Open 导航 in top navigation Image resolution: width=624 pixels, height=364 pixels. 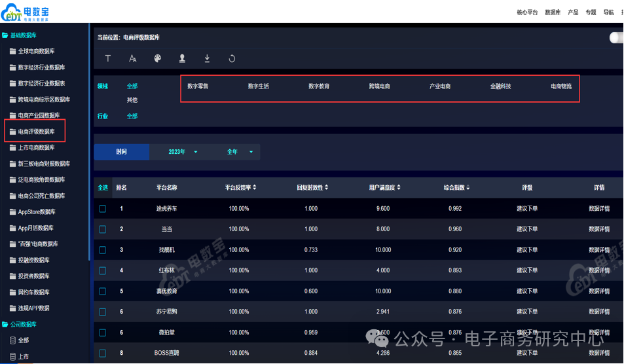point(608,12)
